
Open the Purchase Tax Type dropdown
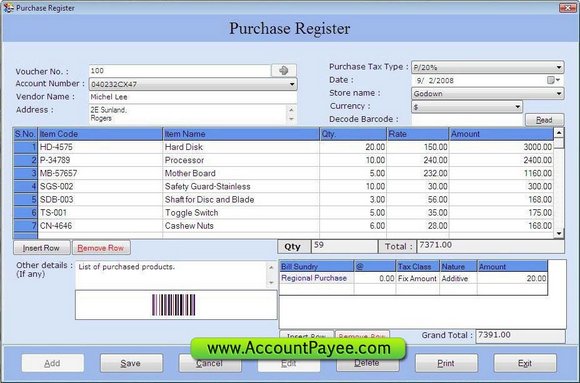click(x=559, y=67)
